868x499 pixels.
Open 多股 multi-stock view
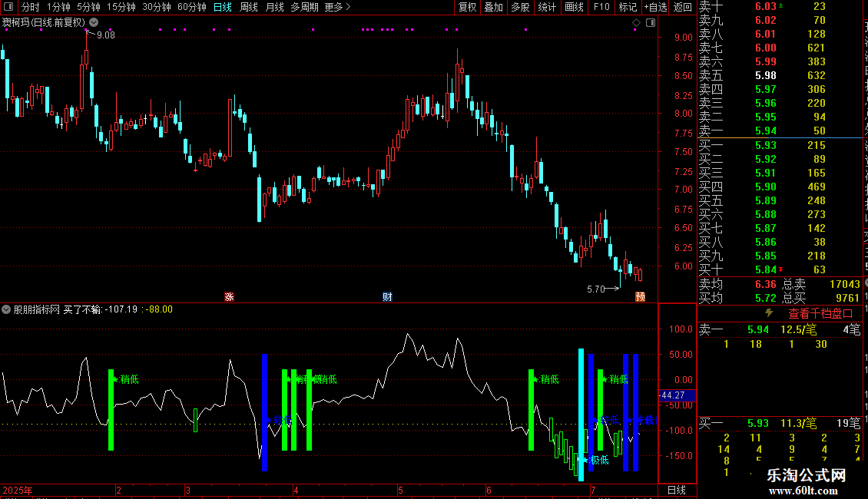520,7
